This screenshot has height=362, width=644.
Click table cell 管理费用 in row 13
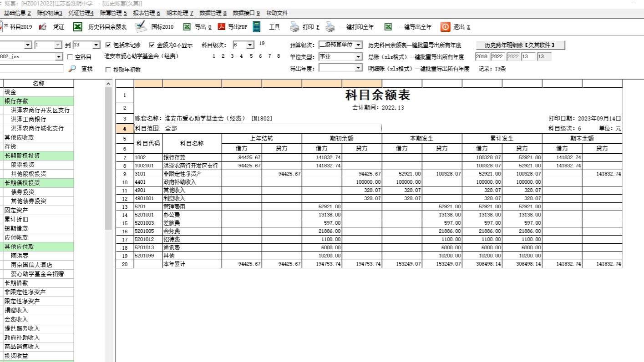pyautogui.click(x=192, y=206)
